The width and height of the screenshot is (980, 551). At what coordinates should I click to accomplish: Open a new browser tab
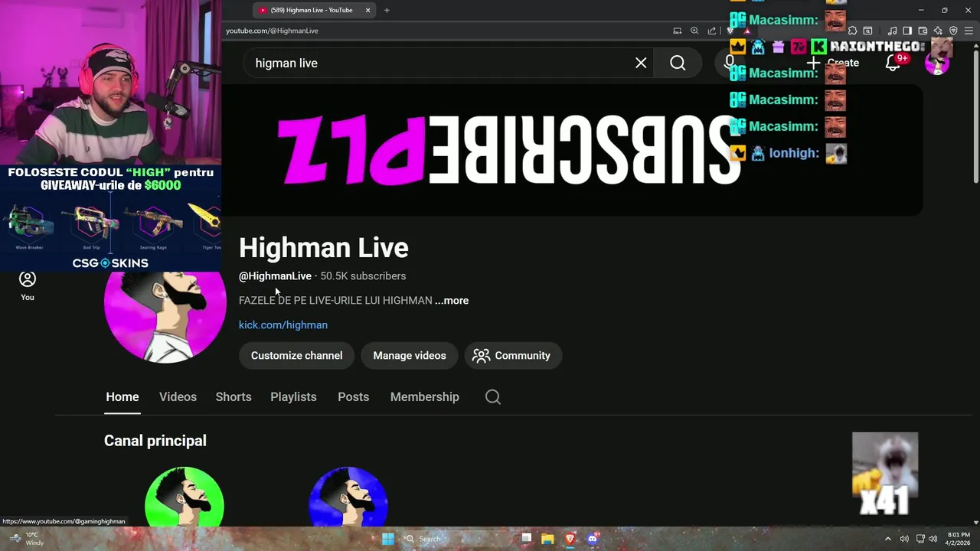387,10
